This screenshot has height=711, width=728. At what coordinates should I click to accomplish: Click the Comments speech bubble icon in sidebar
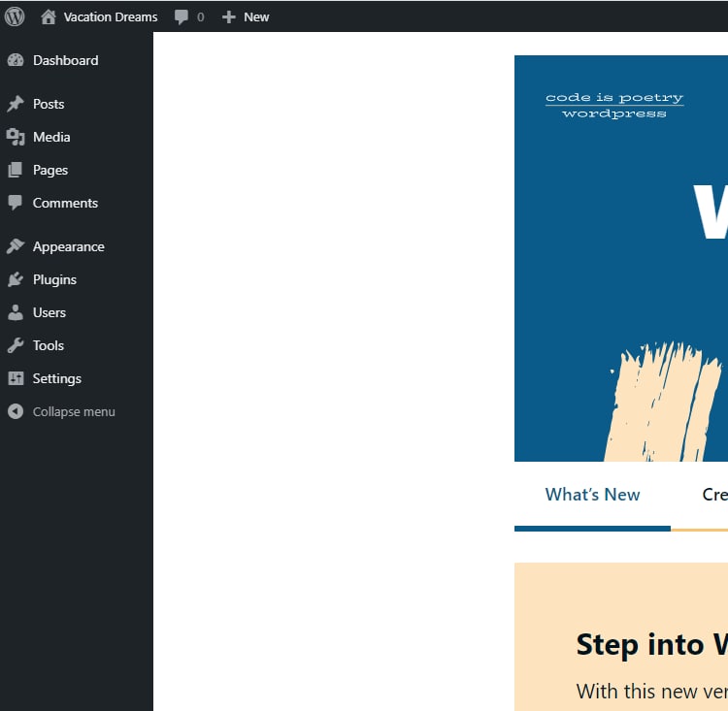tap(16, 203)
